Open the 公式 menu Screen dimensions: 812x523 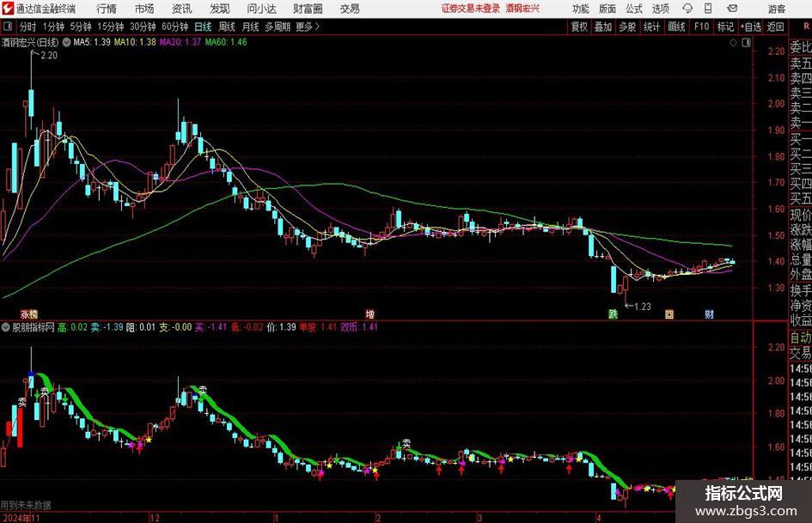click(x=634, y=9)
